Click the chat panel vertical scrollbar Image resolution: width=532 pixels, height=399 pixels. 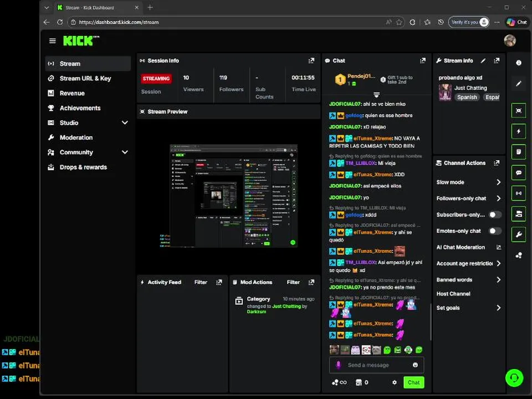[431, 321]
